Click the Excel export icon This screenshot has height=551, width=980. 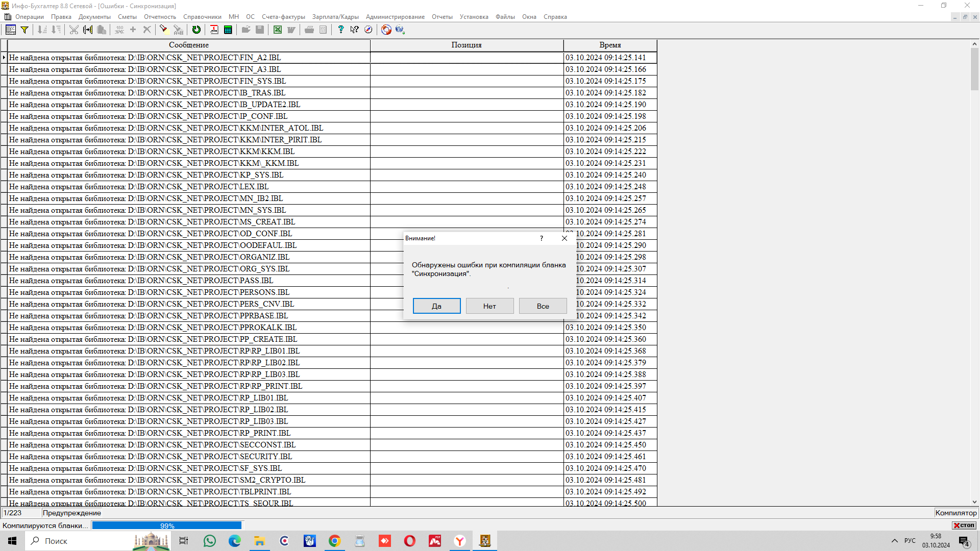pyautogui.click(x=278, y=30)
